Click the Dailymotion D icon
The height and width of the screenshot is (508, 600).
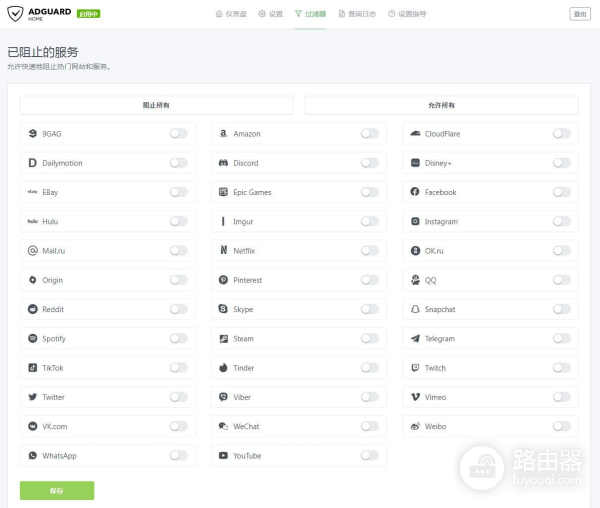(33, 163)
